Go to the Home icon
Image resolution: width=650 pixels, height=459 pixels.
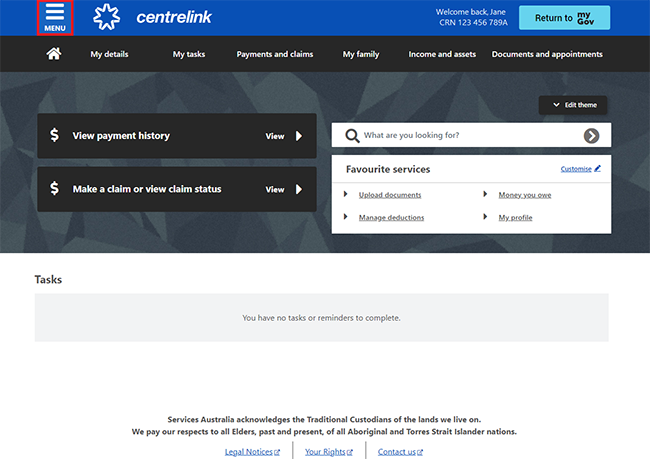point(53,54)
